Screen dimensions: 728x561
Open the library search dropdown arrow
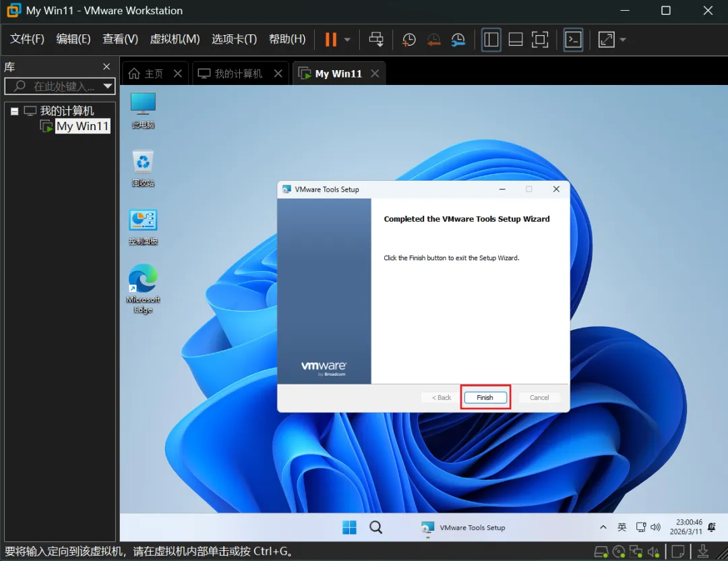[x=108, y=86]
